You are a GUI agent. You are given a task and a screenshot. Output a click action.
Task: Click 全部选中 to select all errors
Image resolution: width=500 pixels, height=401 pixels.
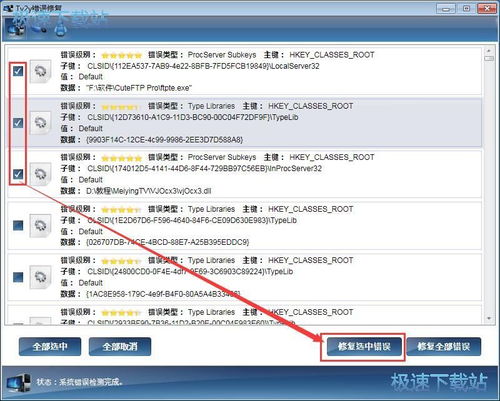pos(50,347)
